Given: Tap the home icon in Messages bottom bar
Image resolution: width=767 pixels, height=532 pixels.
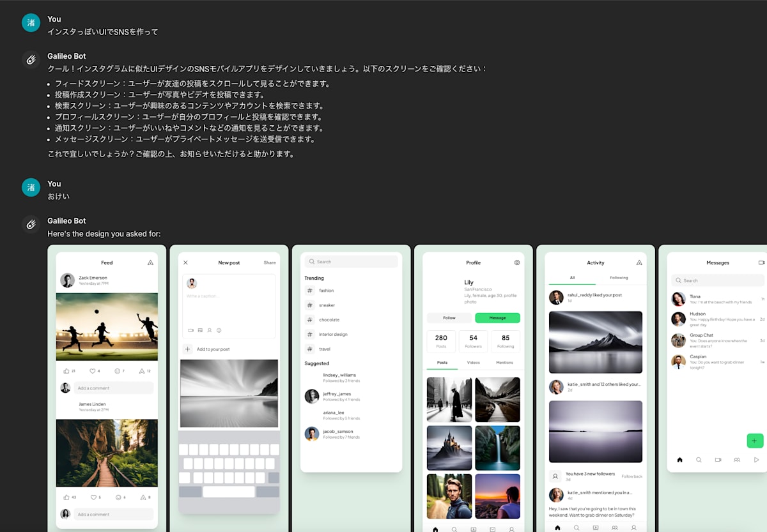Looking at the screenshot, I should point(679,459).
